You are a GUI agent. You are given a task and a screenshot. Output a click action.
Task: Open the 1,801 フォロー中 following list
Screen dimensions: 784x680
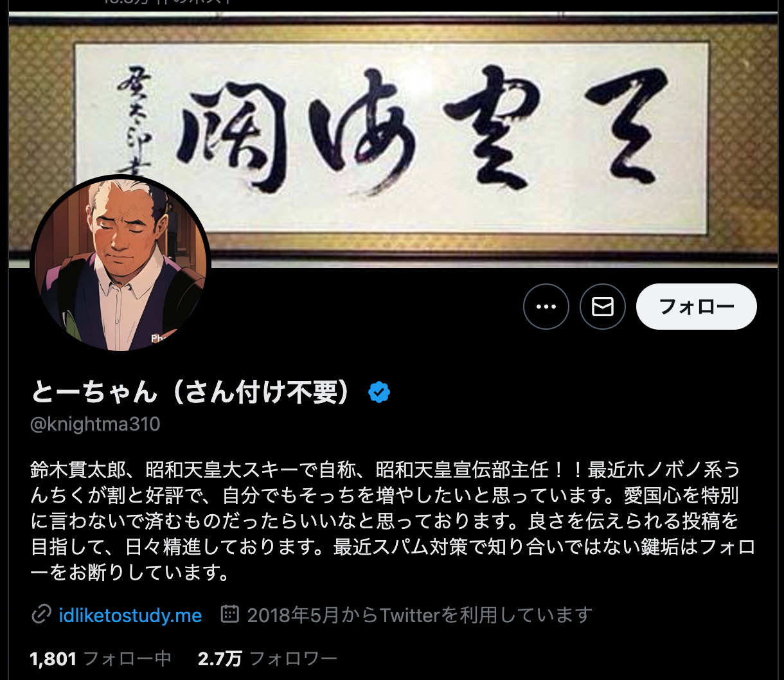(101, 658)
